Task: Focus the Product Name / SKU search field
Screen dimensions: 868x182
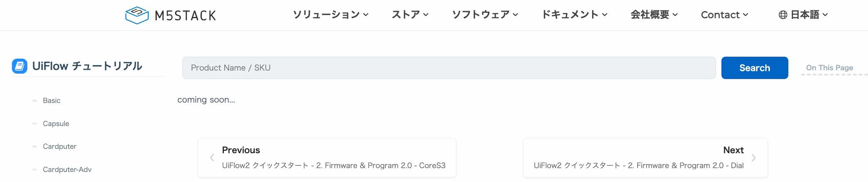Action: [x=449, y=68]
